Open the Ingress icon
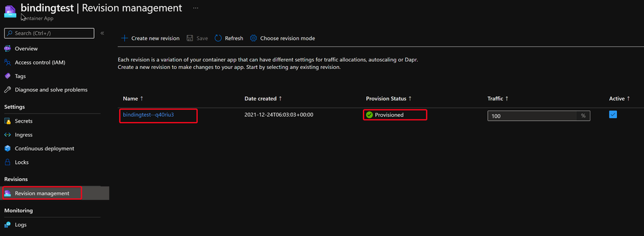 [x=7, y=135]
